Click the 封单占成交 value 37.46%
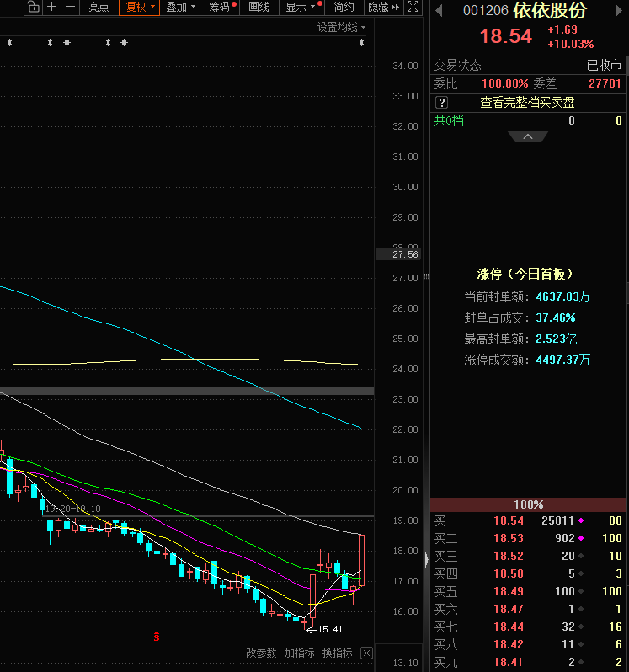The height and width of the screenshot is (672, 629). (x=556, y=317)
